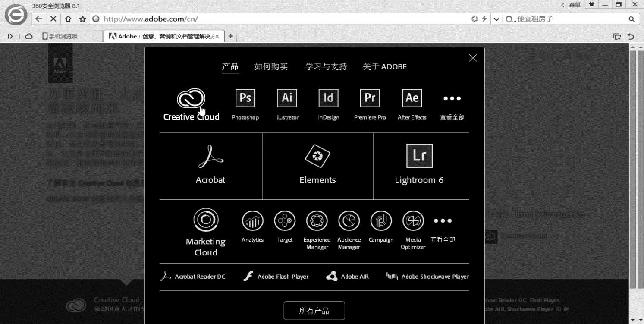Open the Premiere Pro Pr icon

pos(370,98)
